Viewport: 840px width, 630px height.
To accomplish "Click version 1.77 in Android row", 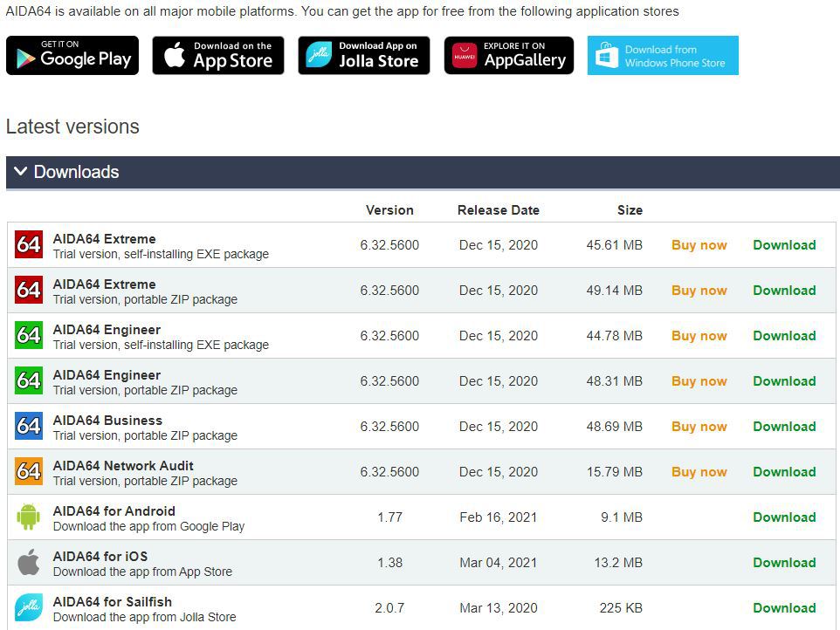I will (389, 517).
